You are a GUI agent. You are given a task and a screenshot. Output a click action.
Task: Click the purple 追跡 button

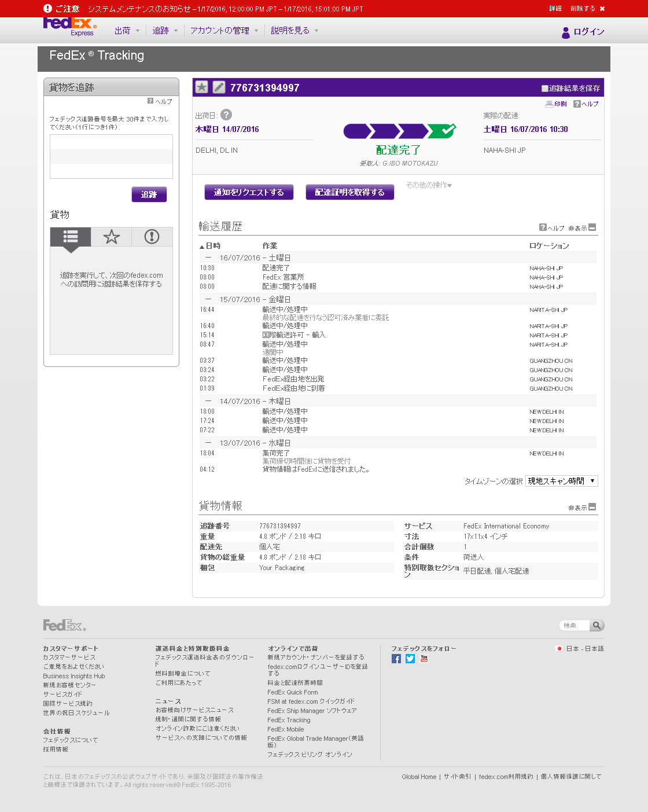(x=149, y=194)
